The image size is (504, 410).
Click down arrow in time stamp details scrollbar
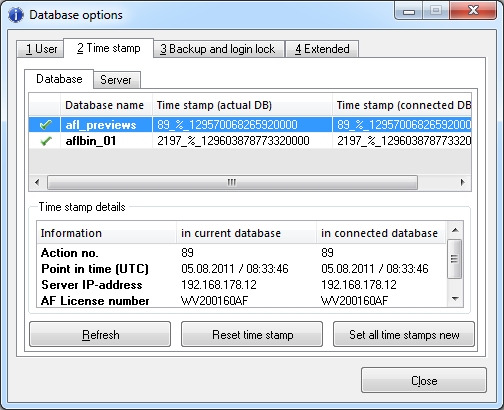tap(455, 299)
